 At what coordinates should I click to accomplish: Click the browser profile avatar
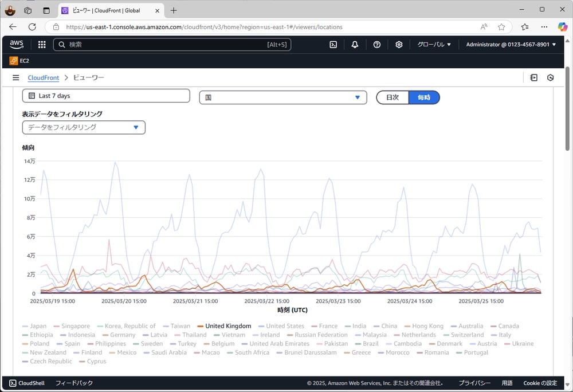pos(10,10)
